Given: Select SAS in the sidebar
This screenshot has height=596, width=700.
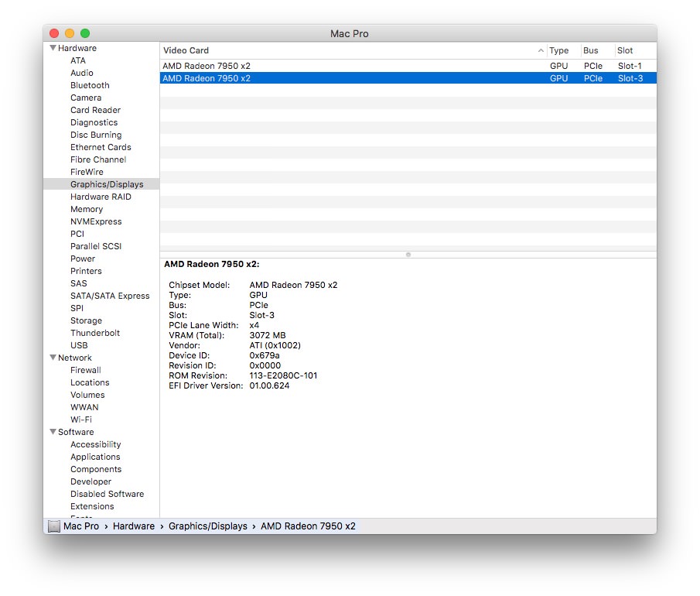Looking at the screenshot, I should click(x=79, y=283).
